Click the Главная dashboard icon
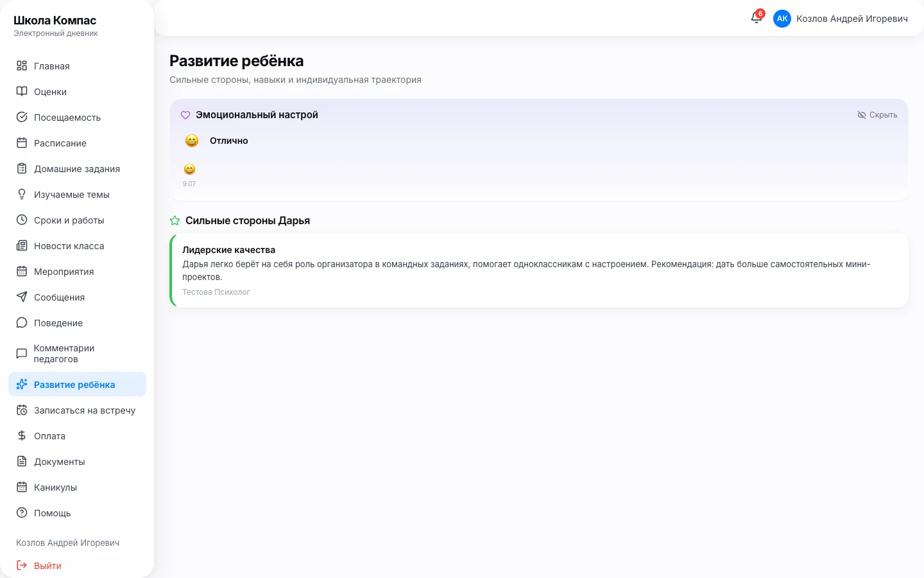 22,66
